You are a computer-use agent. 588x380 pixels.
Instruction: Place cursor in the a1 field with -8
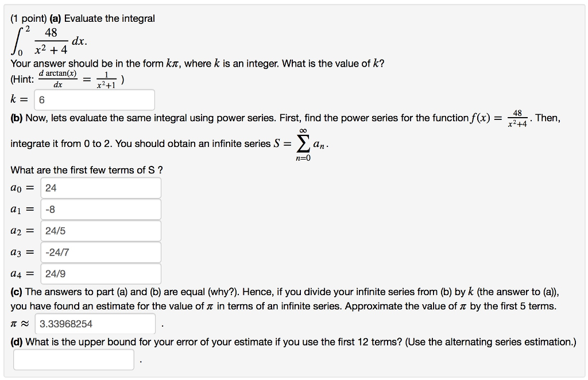pos(100,209)
